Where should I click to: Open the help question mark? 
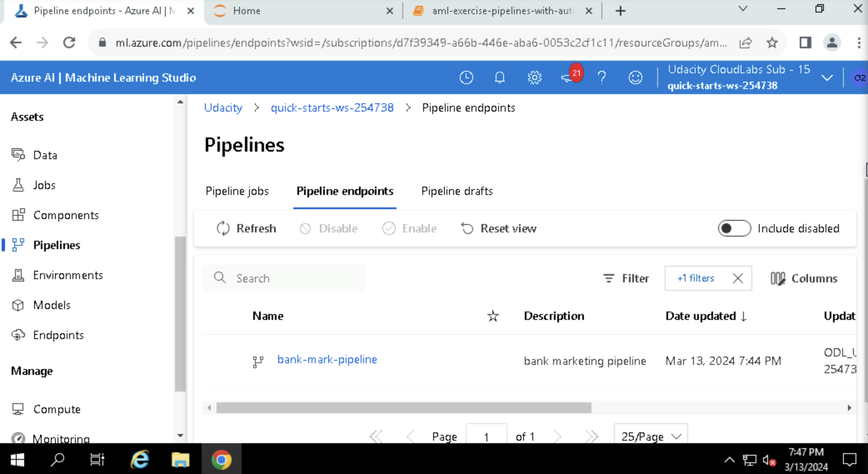(601, 77)
